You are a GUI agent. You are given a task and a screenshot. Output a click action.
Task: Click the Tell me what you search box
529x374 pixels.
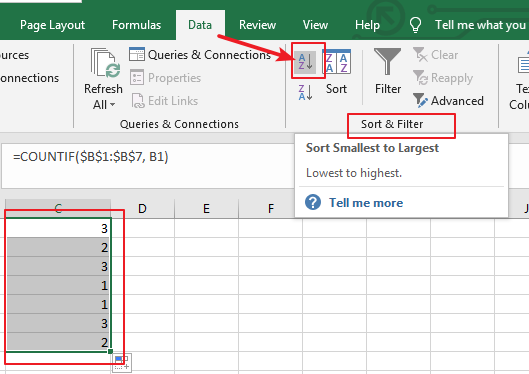[480, 25]
